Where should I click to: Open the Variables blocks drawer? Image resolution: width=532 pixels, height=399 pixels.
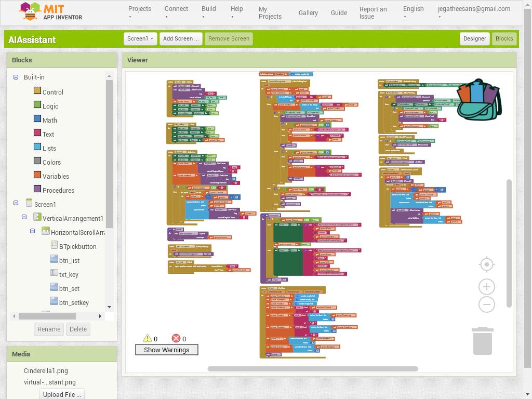(x=56, y=176)
